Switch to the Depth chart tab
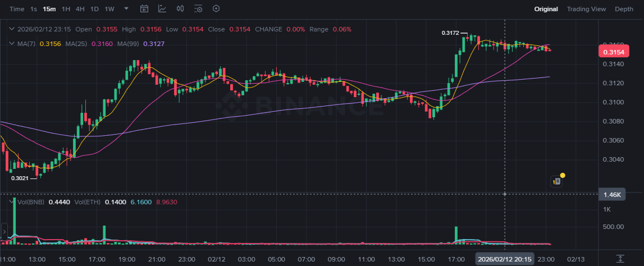644x266 pixels. (x=624, y=9)
